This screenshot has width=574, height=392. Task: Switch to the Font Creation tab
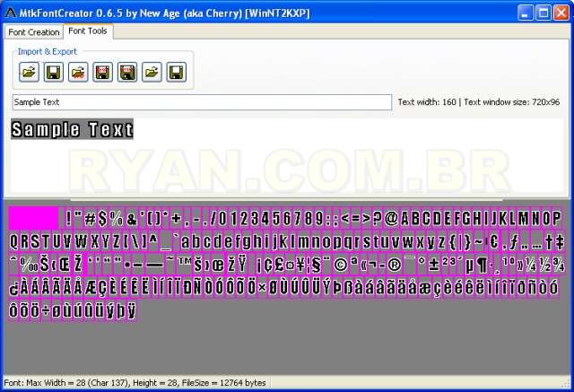pos(33,31)
